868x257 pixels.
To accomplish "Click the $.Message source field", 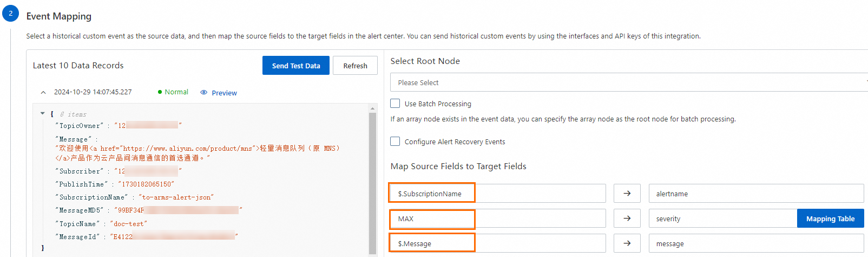I will [x=497, y=243].
